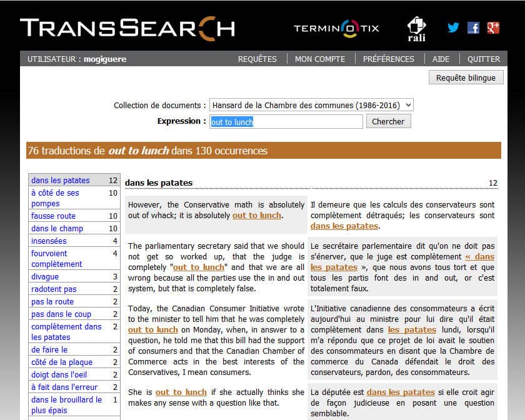
Task: Go to Mon Compte
Action: tap(320, 59)
